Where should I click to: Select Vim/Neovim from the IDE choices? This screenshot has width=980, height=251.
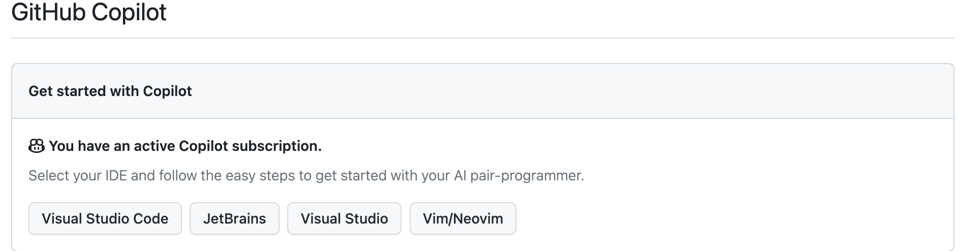(x=463, y=218)
